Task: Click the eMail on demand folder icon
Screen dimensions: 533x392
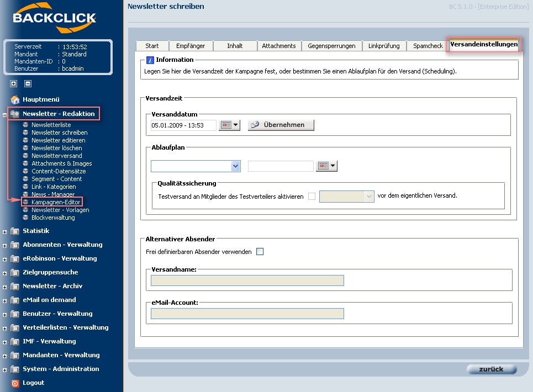Action: [14, 300]
